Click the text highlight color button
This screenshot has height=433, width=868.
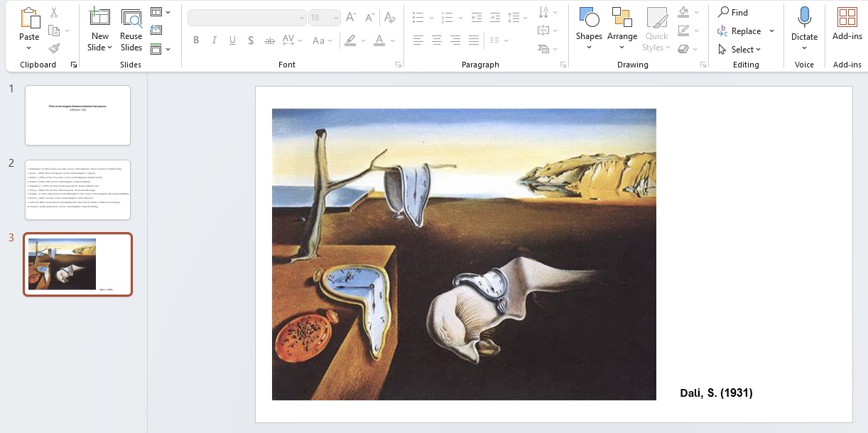point(349,40)
